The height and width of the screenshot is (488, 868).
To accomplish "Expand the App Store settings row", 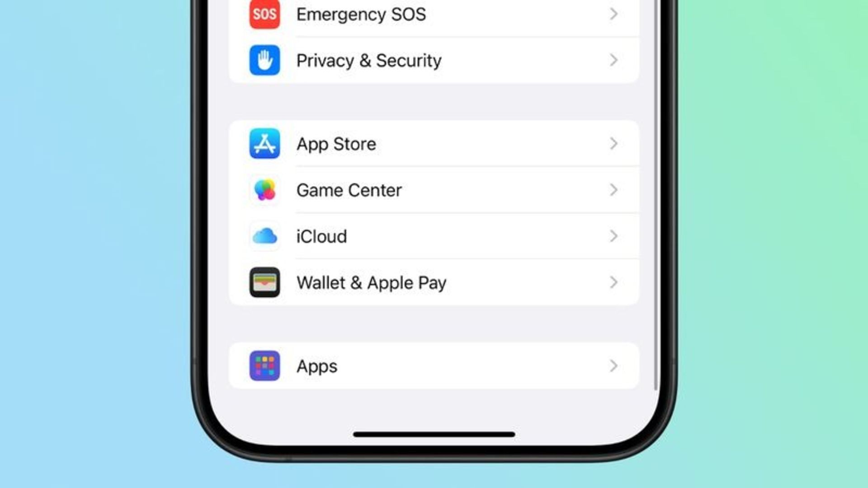I will click(434, 144).
